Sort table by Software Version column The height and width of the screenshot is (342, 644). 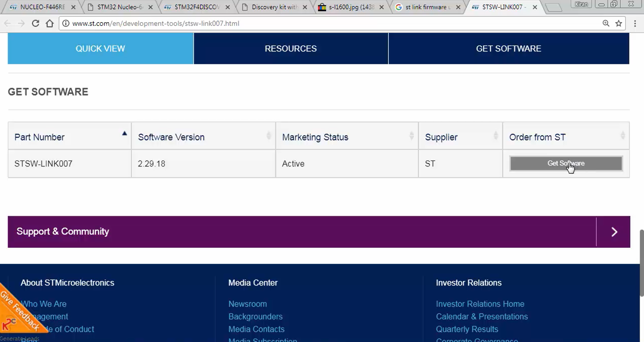(x=203, y=136)
